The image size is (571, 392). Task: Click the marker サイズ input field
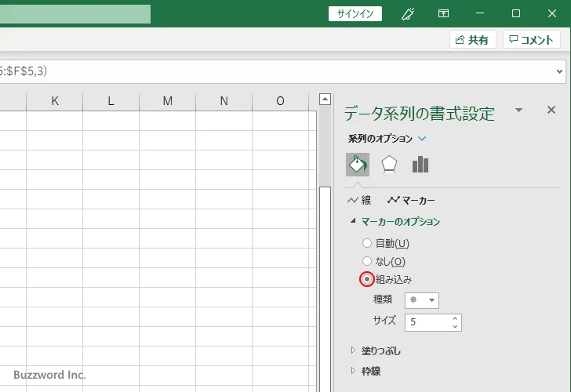tap(428, 322)
